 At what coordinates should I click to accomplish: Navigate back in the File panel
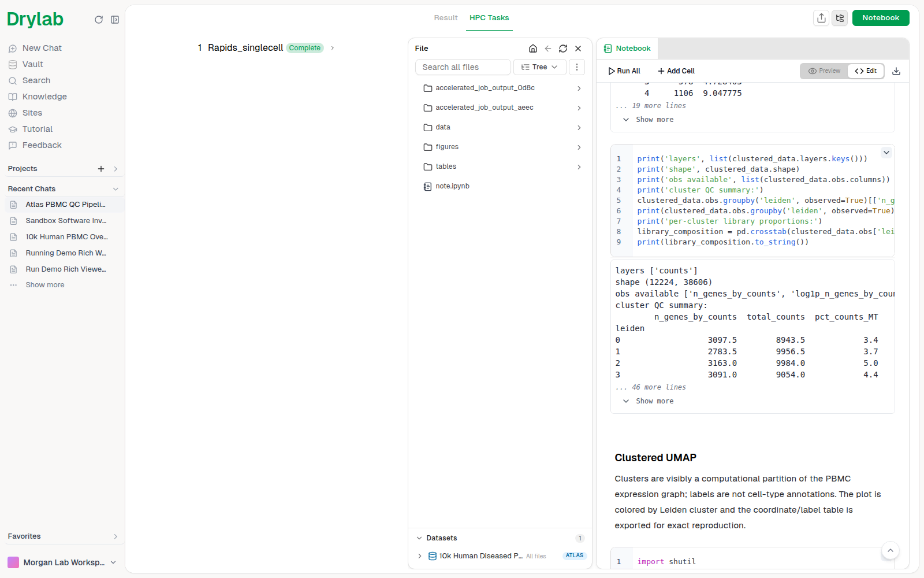[x=548, y=49]
